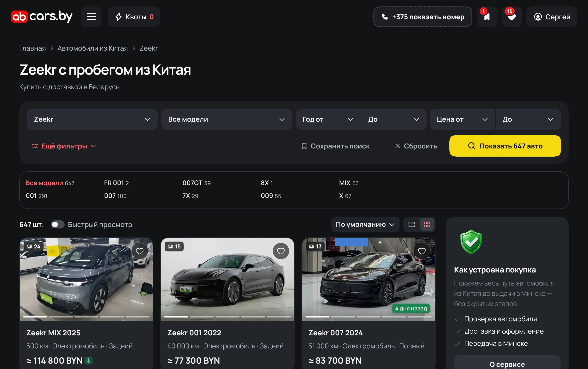Click the abcars.by logo
The image size is (588, 369).
41,17
